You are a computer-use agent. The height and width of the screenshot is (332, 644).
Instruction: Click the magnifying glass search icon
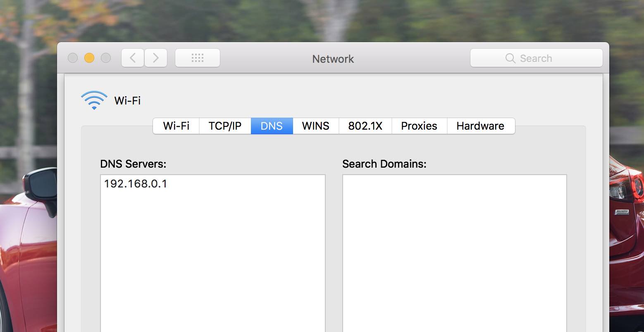pyautogui.click(x=510, y=58)
